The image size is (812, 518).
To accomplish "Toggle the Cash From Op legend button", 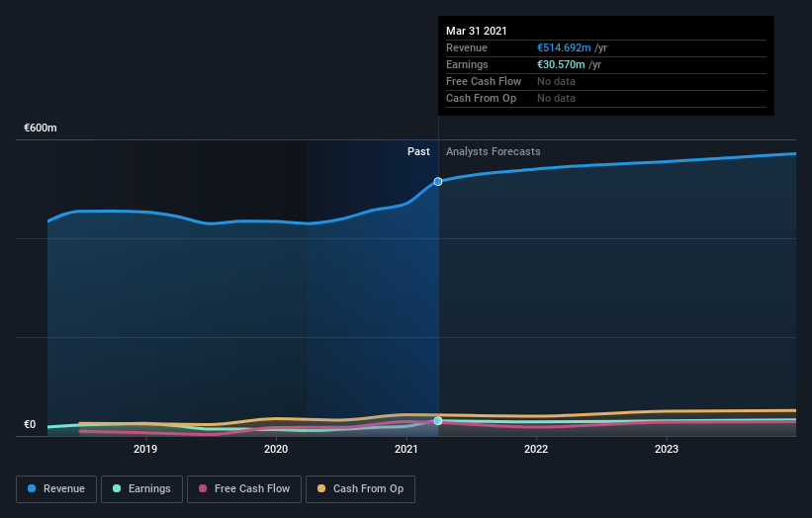I will click(x=360, y=489).
